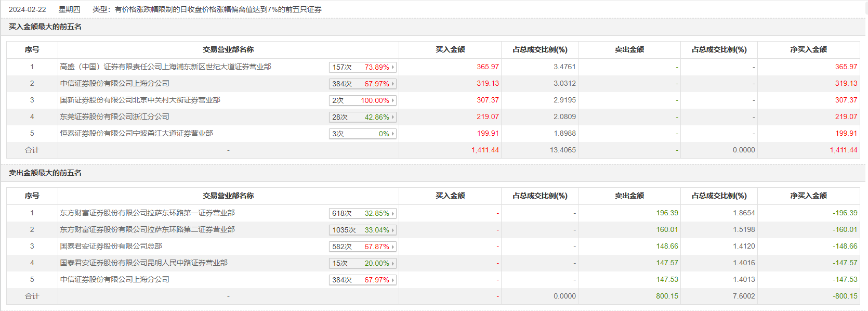
Task: Click the 买入金额最大的前五名 section heading
Action: [45, 27]
